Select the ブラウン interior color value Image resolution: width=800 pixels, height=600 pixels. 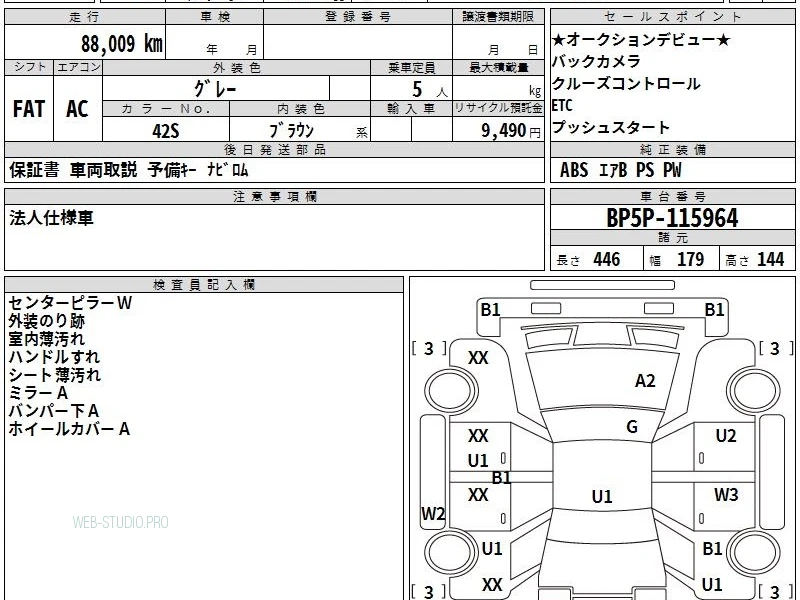click(291, 131)
